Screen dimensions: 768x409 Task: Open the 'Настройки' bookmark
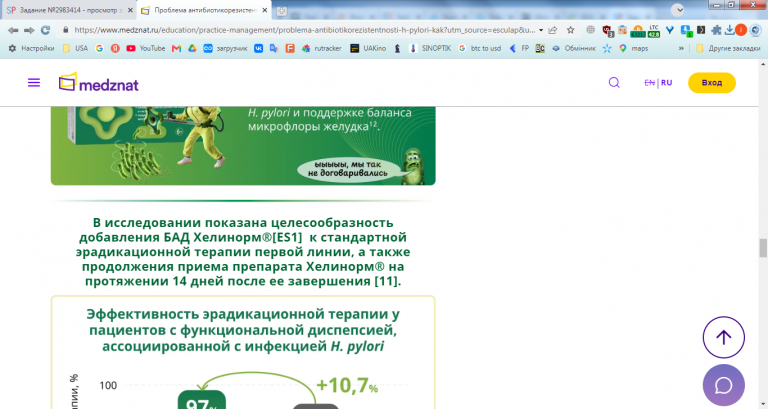31,48
